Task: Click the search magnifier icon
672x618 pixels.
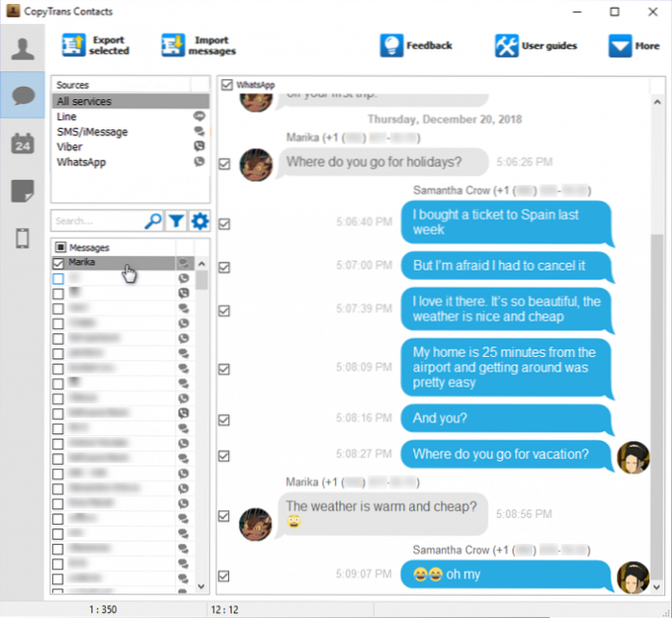Action: (x=153, y=221)
